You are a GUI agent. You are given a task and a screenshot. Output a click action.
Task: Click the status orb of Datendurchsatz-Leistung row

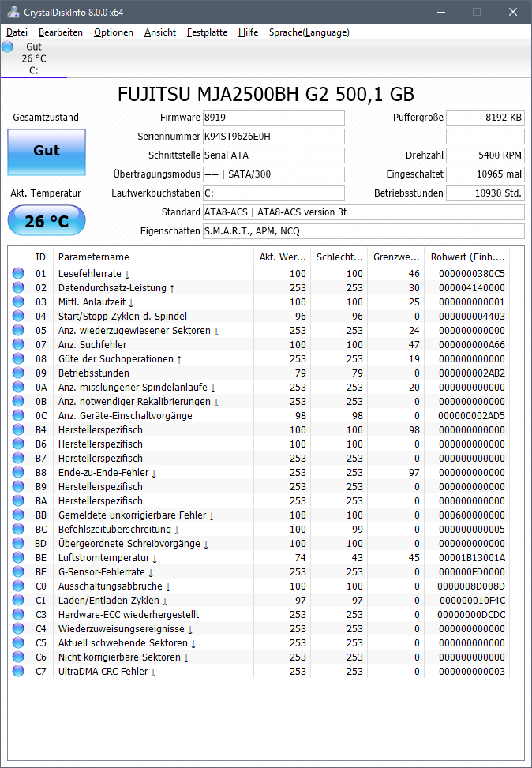tap(18, 287)
